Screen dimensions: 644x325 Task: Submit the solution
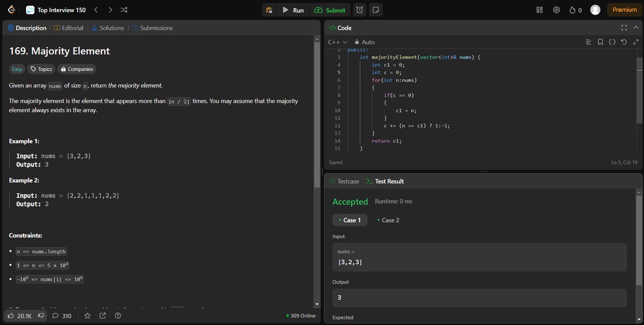click(330, 10)
